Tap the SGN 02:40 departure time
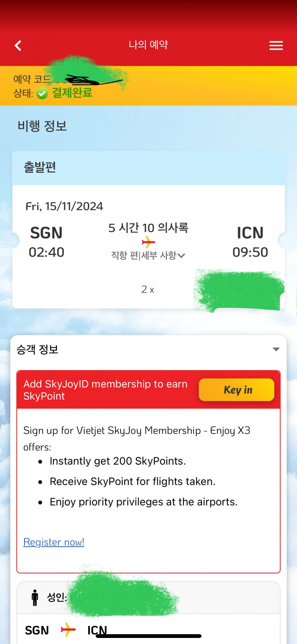Viewport: 297px width, 644px height. (x=47, y=252)
